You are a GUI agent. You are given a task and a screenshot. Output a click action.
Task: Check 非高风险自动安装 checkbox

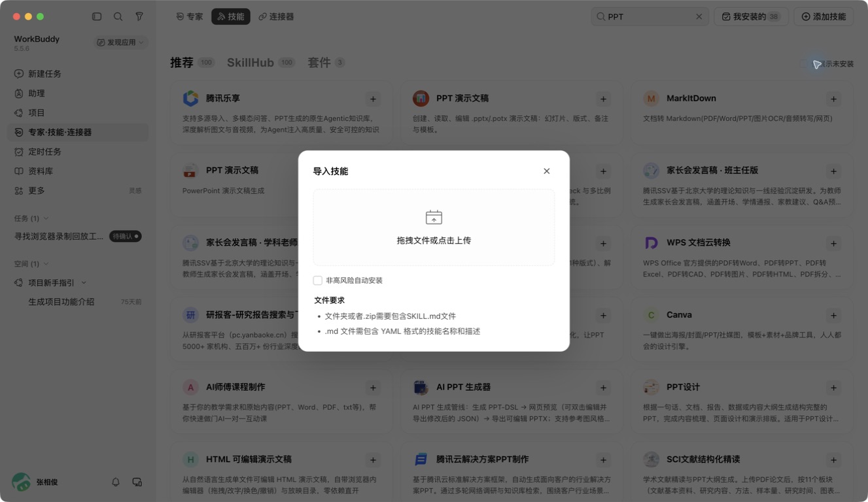(318, 280)
